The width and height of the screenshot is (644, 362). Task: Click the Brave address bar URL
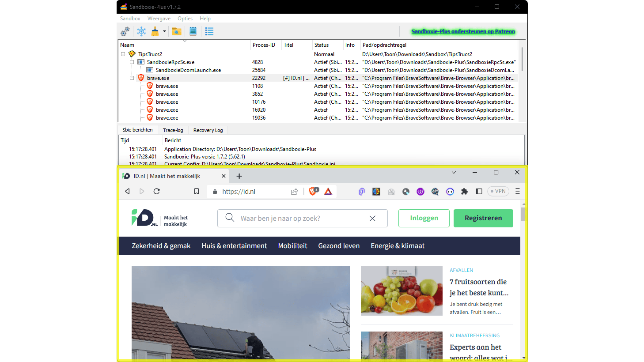point(239,192)
